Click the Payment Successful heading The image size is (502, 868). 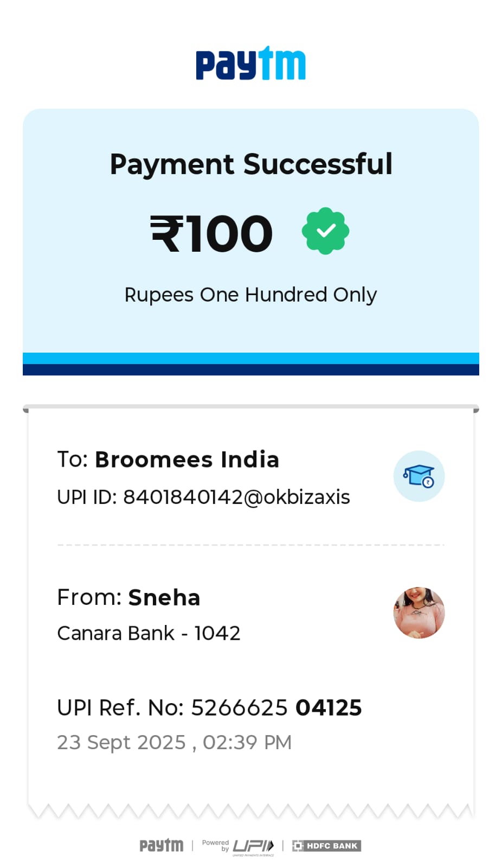(x=251, y=164)
